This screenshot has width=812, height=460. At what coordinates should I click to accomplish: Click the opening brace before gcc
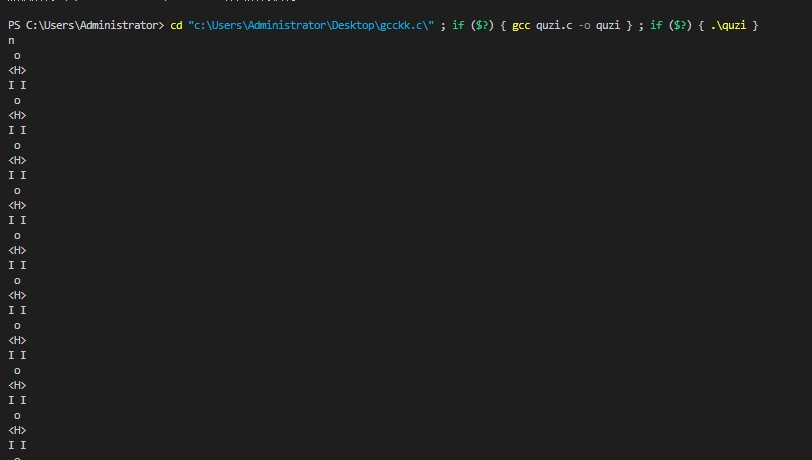click(x=504, y=24)
